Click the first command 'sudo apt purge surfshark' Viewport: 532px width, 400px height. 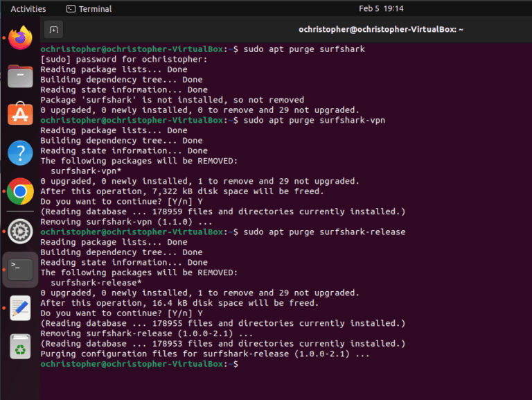[304, 49]
